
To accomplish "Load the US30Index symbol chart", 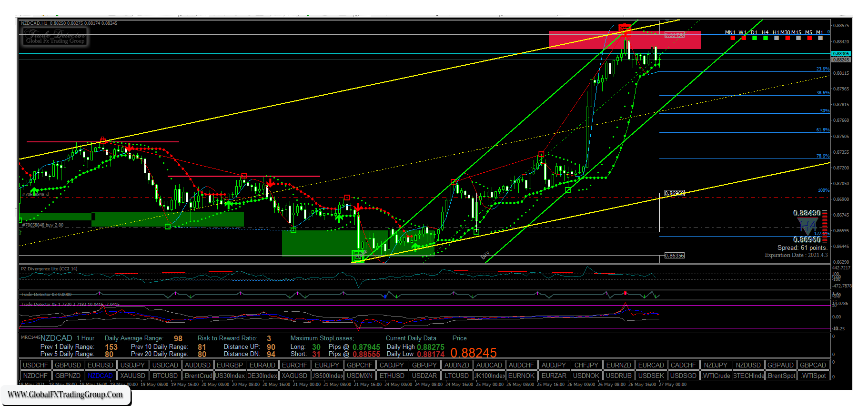I will [230, 376].
